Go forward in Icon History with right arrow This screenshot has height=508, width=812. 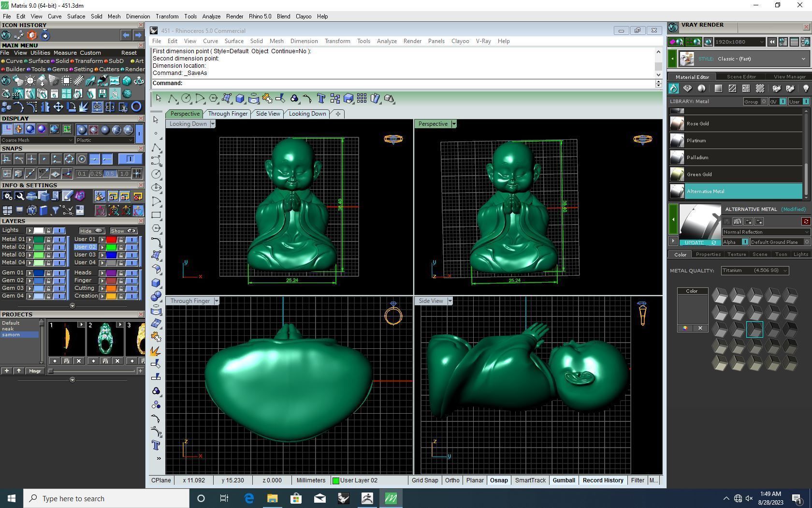138,35
